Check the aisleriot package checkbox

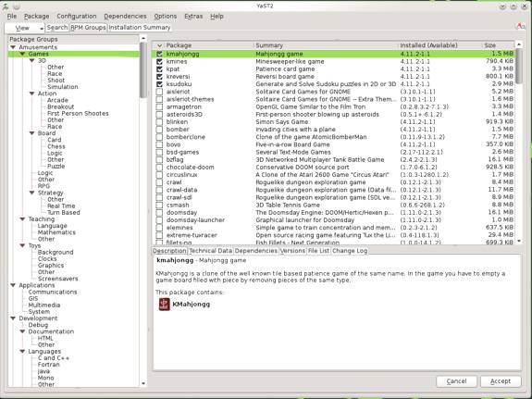click(x=159, y=92)
